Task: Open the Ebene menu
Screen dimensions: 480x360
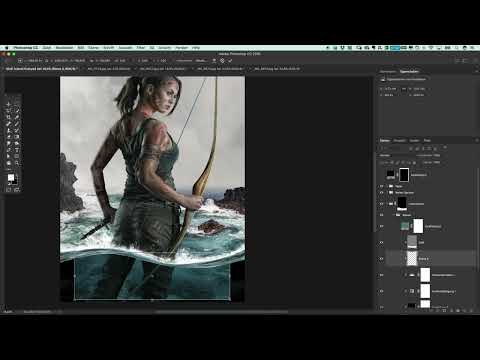Action: point(93,48)
